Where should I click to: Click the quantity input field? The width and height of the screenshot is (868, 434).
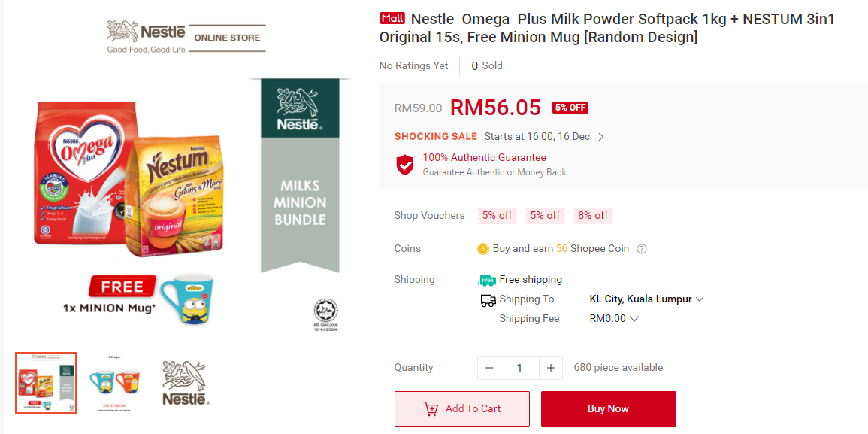tap(519, 368)
